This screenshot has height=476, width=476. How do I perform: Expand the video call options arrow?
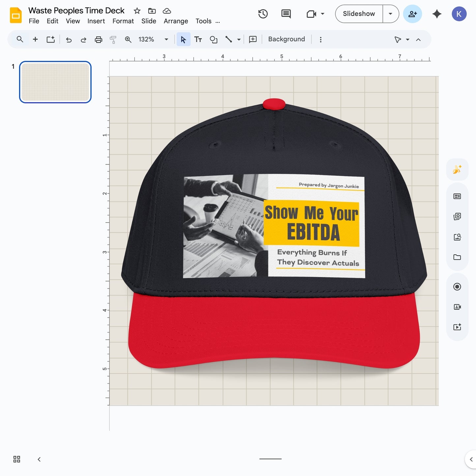[x=322, y=14]
